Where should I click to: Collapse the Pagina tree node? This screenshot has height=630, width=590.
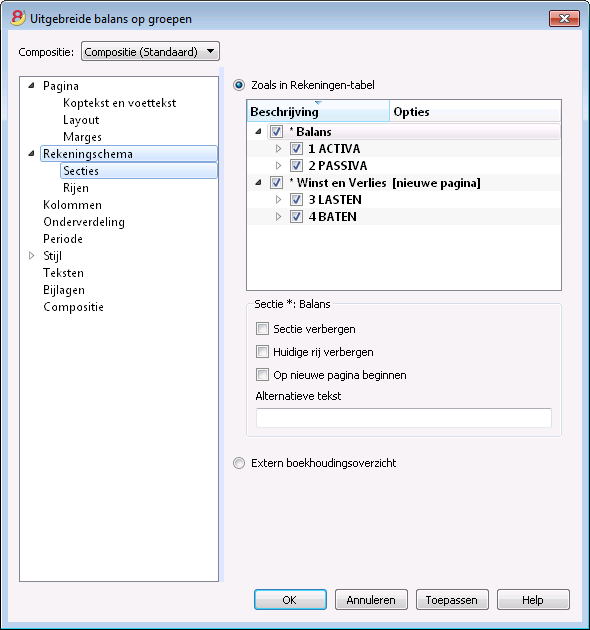point(31,86)
